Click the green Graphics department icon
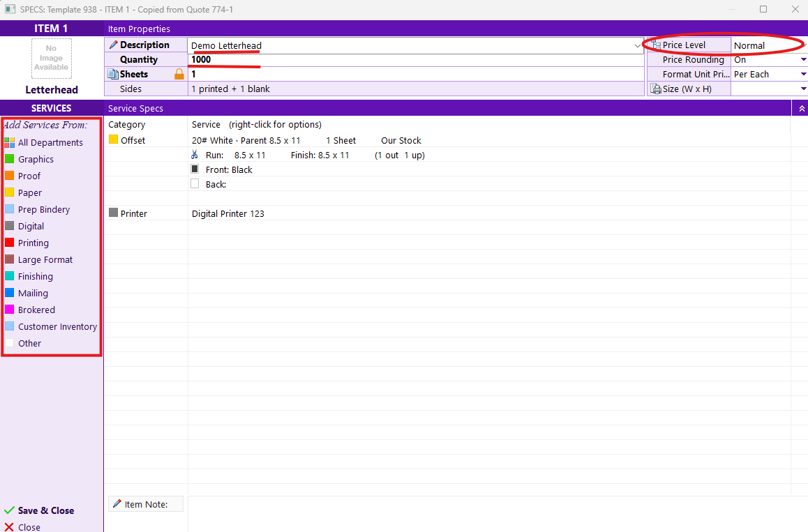The height and width of the screenshot is (532, 808). tap(9, 158)
